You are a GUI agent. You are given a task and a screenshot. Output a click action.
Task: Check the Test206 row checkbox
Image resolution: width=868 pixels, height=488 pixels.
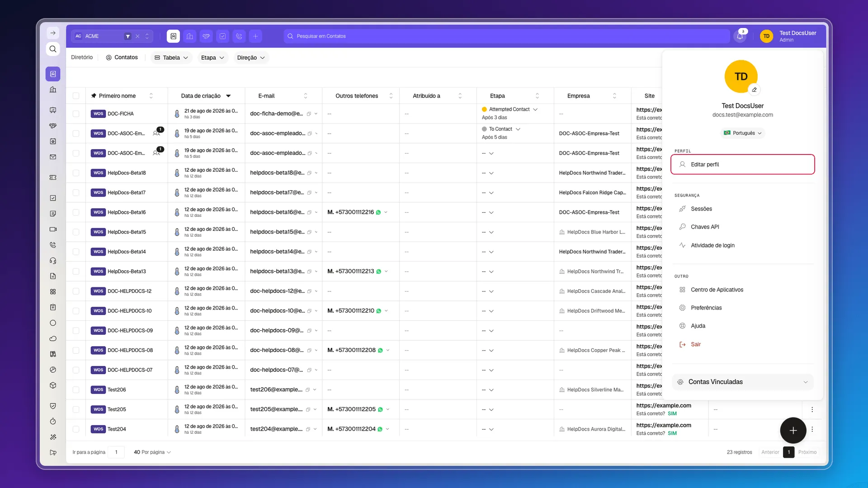coord(76,390)
